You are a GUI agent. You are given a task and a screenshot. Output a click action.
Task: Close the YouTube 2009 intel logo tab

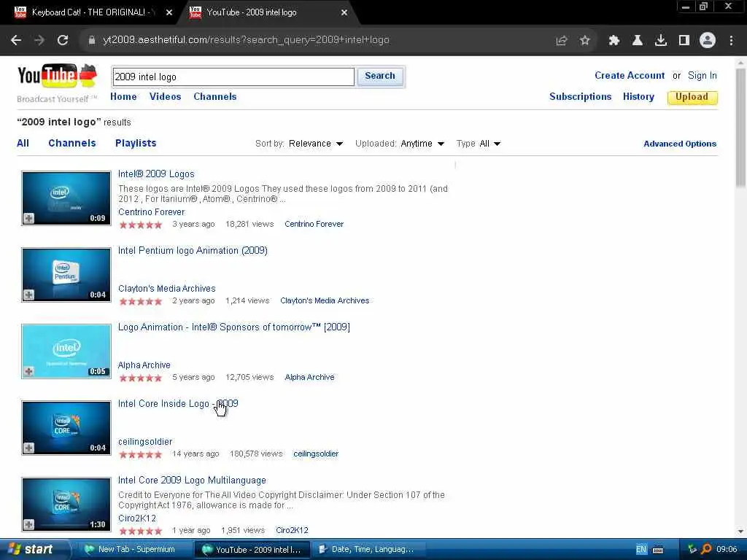[344, 12]
